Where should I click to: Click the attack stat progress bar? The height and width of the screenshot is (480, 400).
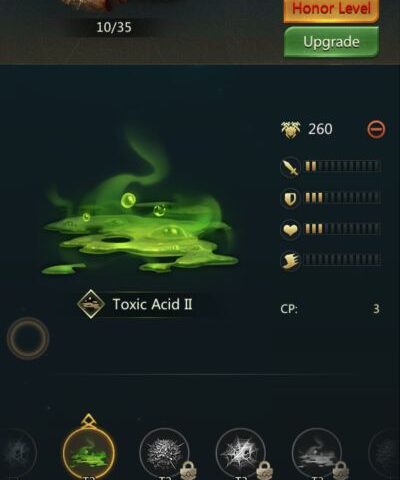pyautogui.click(x=342, y=166)
